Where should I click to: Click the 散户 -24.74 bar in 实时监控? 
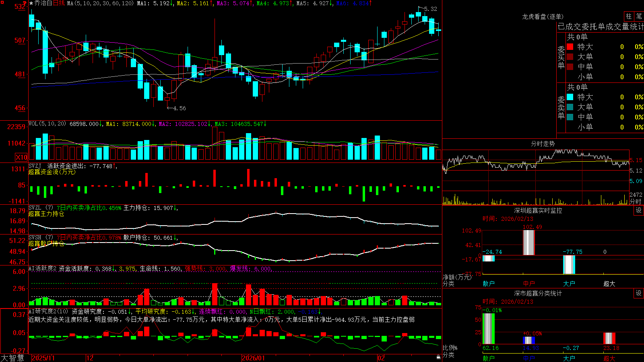[x=489, y=258]
